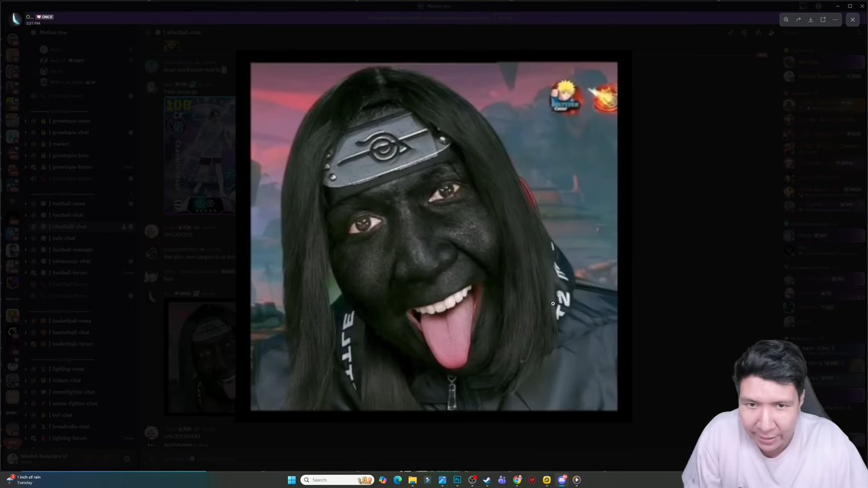The width and height of the screenshot is (868, 488).
Task: Open Steam from the taskbar
Action: pyautogui.click(x=487, y=479)
